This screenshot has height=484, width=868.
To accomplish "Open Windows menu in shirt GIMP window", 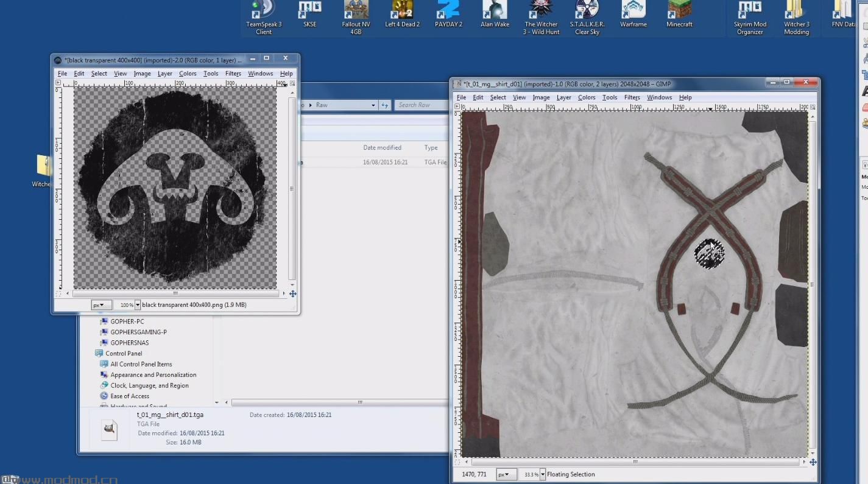I will pyautogui.click(x=659, y=97).
